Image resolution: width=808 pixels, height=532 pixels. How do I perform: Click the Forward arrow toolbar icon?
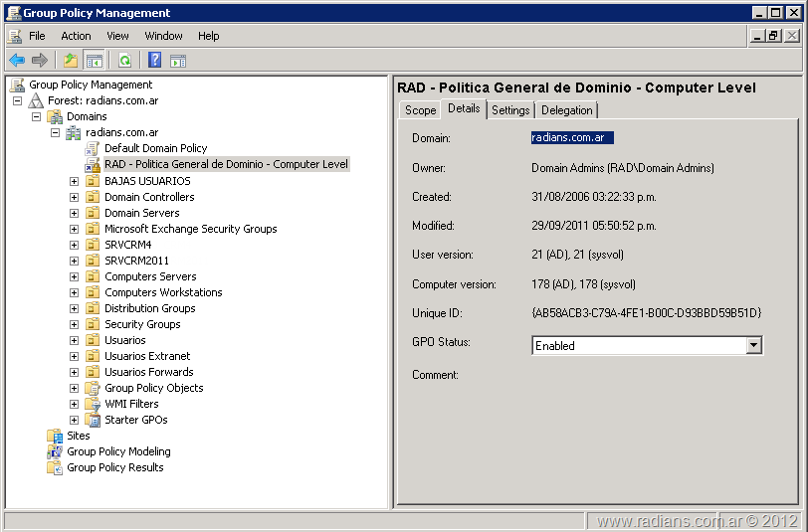(40, 61)
